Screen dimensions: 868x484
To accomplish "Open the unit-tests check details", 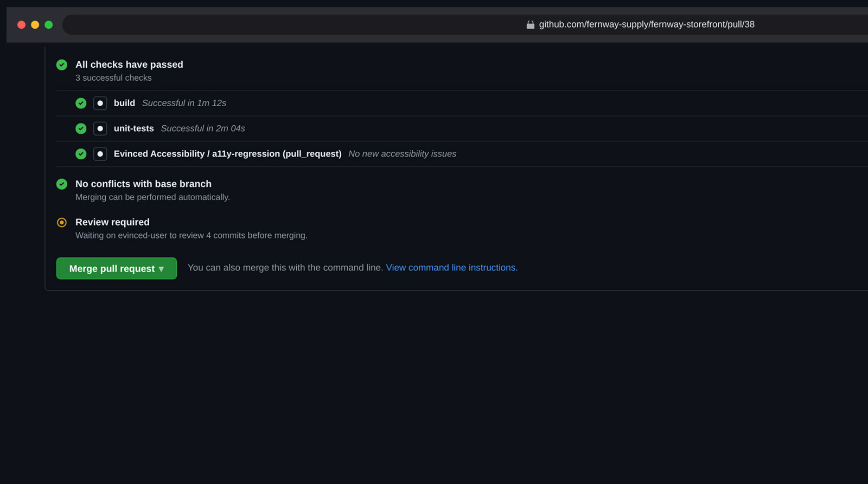I will click(133, 128).
